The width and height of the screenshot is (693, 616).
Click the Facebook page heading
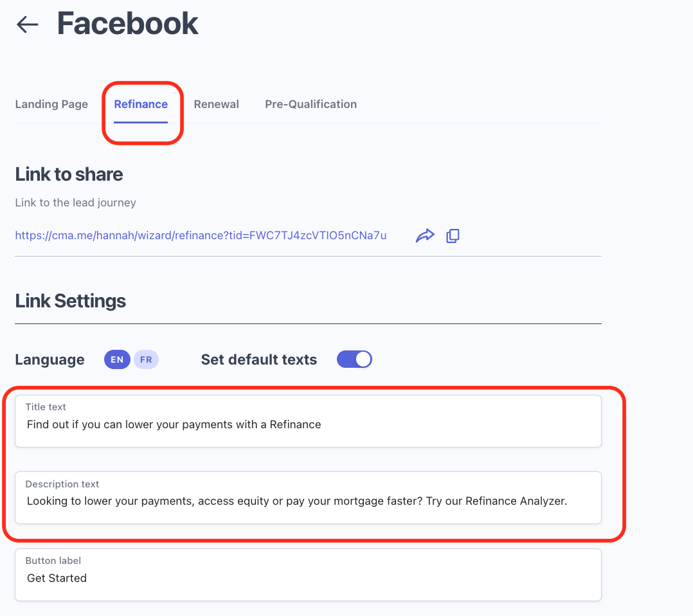coord(128,24)
